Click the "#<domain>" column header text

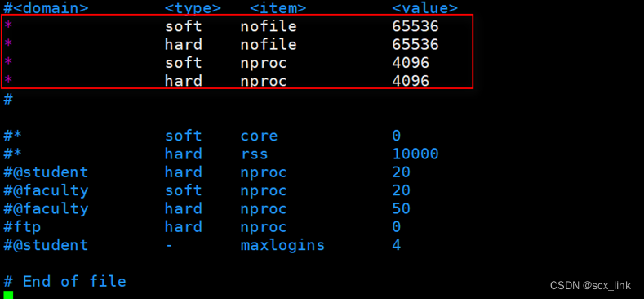[46, 7]
